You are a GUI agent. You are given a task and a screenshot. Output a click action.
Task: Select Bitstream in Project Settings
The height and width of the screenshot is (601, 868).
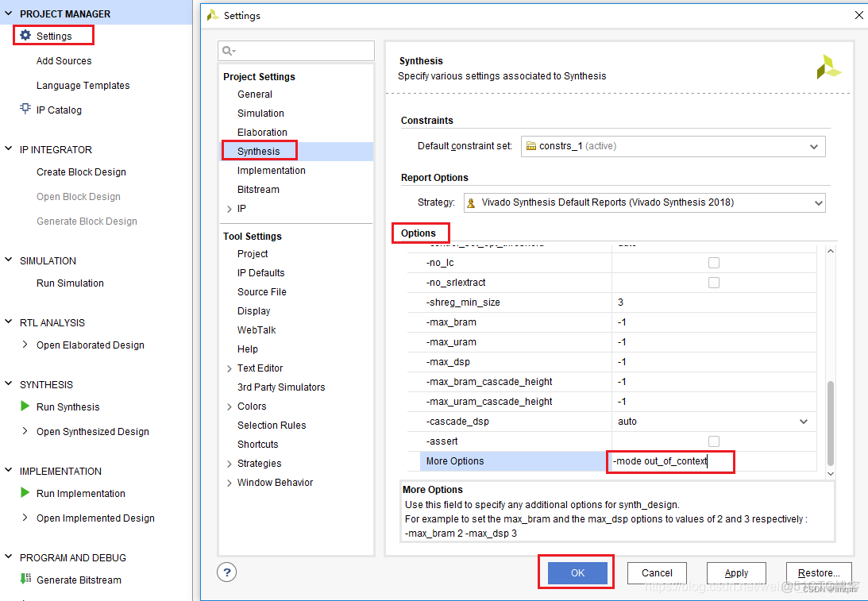(259, 189)
